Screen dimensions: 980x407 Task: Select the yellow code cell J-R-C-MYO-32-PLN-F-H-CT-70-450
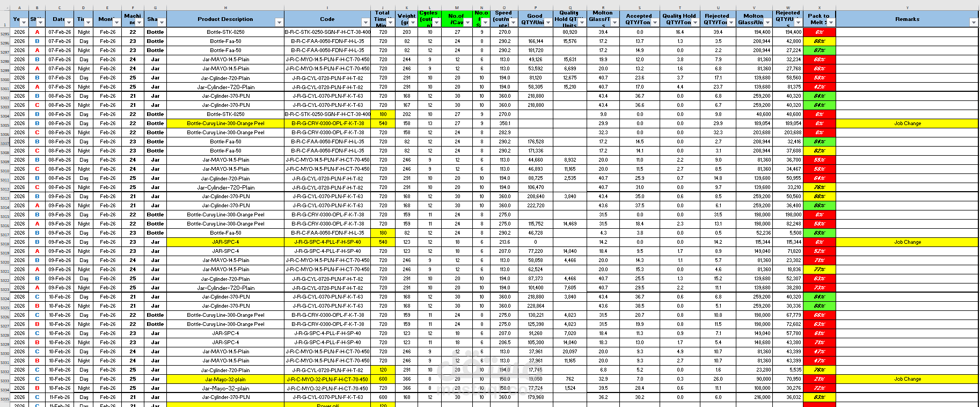(x=327, y=379)
